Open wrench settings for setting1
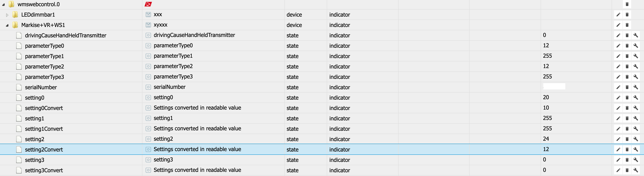The image size is (644, 176). [x=635, y=119]
